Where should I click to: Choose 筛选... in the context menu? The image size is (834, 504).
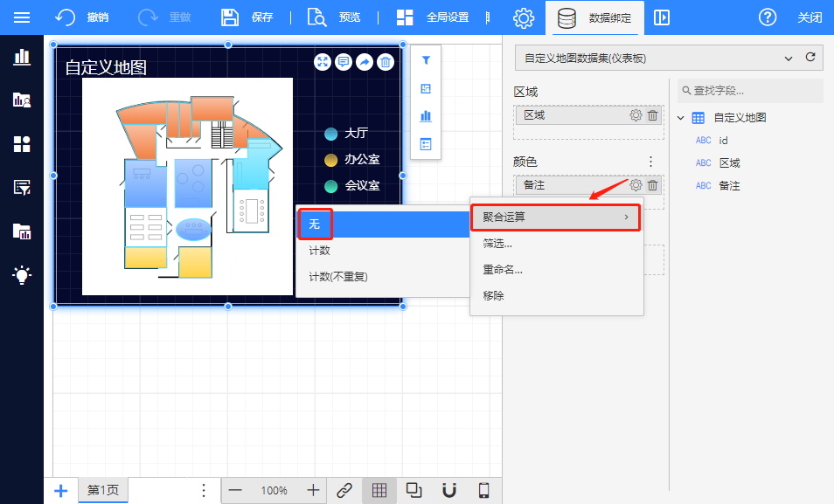click(x=497, y=244)
